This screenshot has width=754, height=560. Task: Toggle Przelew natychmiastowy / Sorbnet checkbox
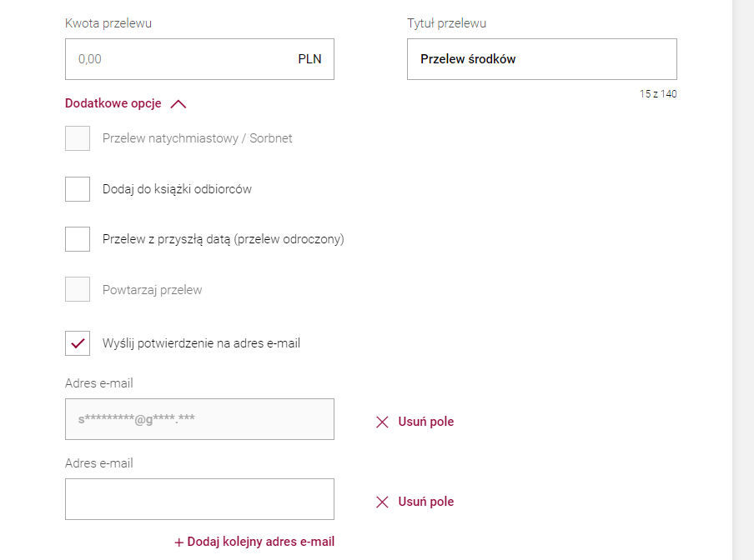[78, 138]
